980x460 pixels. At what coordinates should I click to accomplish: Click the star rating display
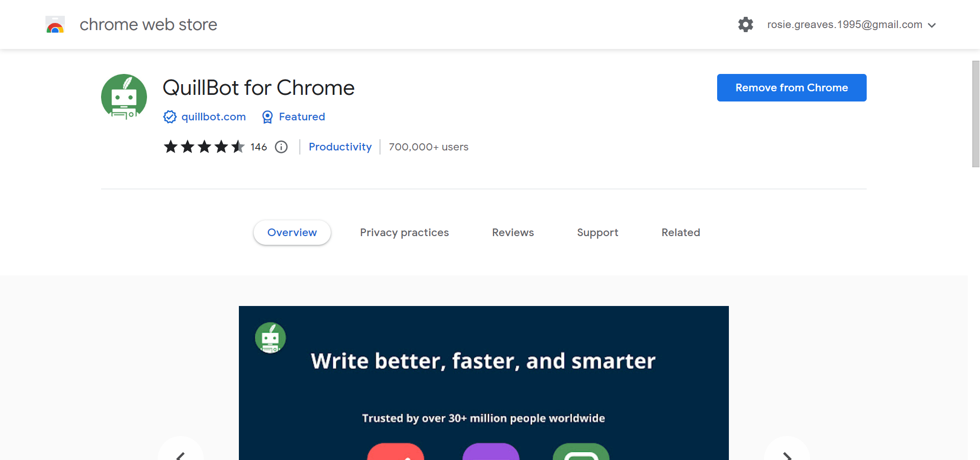coord(204,147)
